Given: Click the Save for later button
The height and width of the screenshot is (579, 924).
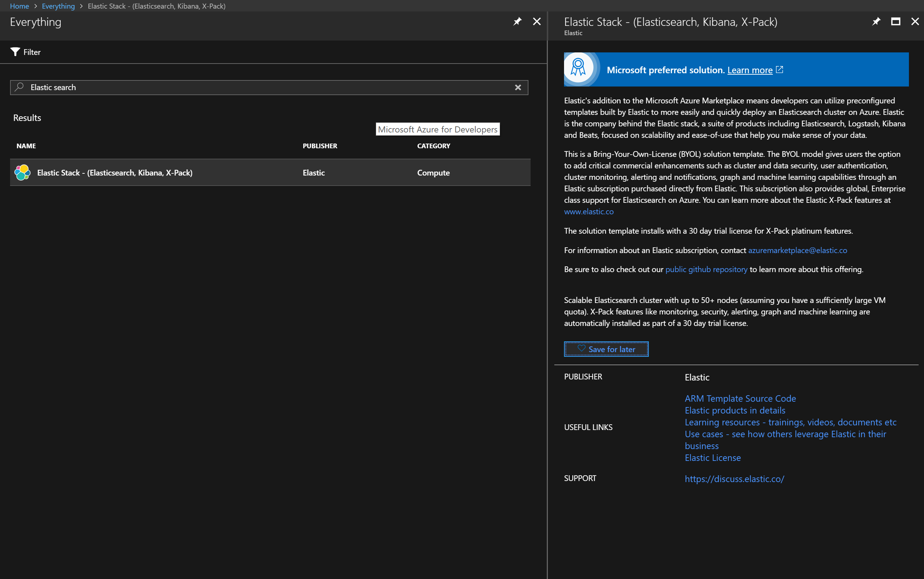Looking at the screenshot, I should [606, 349].
